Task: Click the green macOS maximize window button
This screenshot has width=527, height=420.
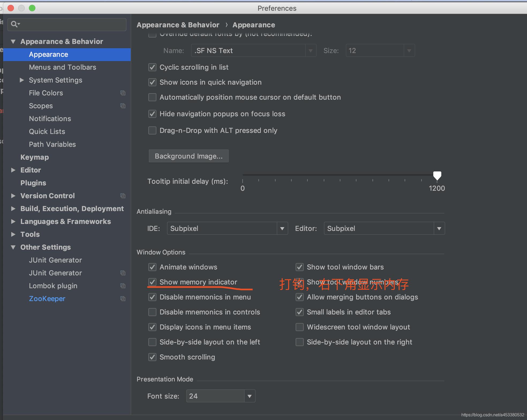Action: click(32, 8)
